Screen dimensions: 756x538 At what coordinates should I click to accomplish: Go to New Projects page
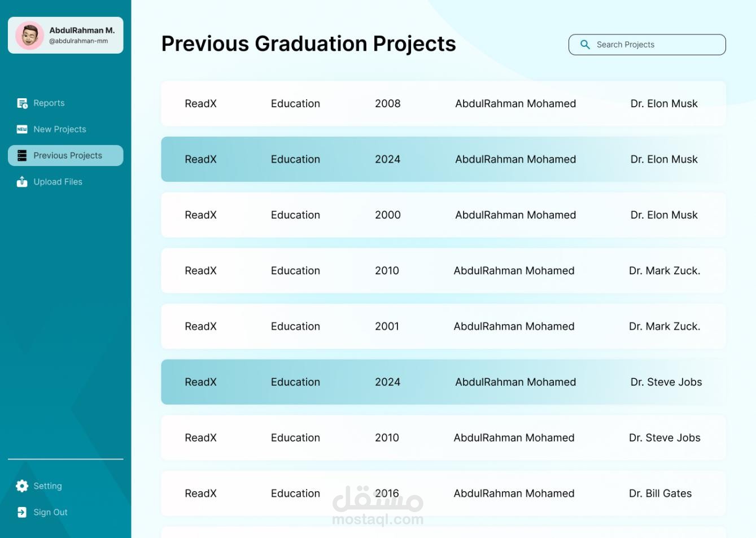tap(60, 129)
